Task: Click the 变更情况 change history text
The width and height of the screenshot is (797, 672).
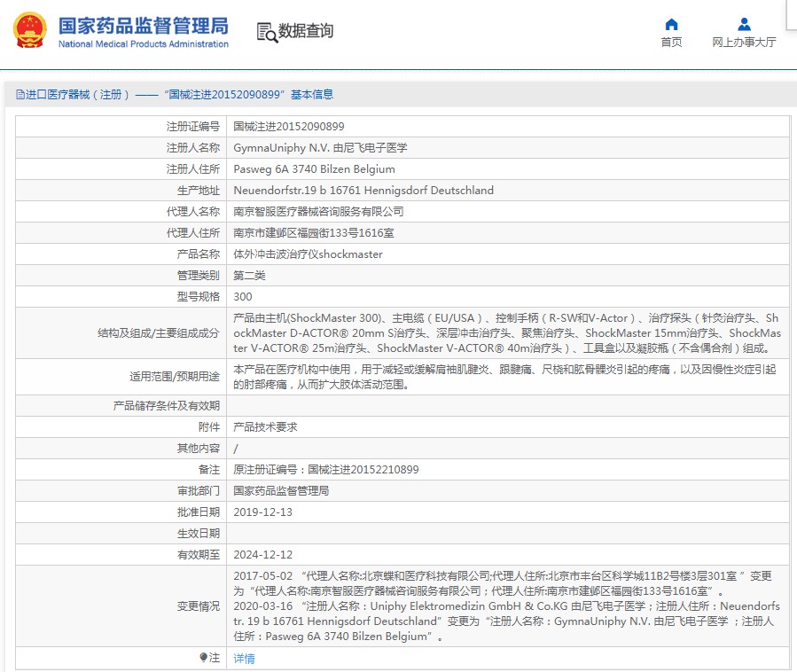Action: point(507,606)
